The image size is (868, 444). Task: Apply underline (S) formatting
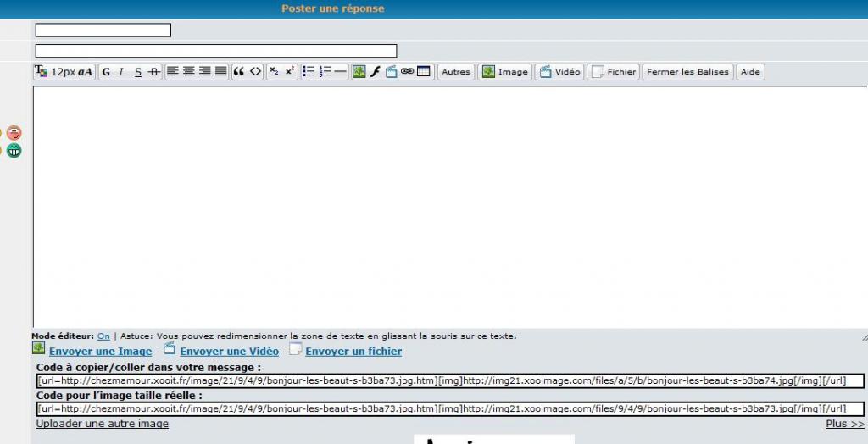(x=138, y=72)
